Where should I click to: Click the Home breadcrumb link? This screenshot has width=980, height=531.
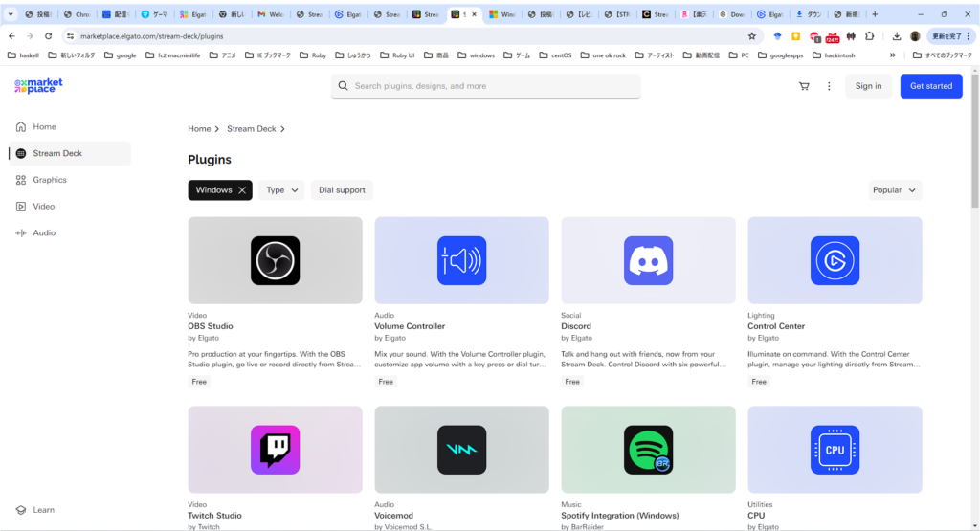(x=199, y=129)
